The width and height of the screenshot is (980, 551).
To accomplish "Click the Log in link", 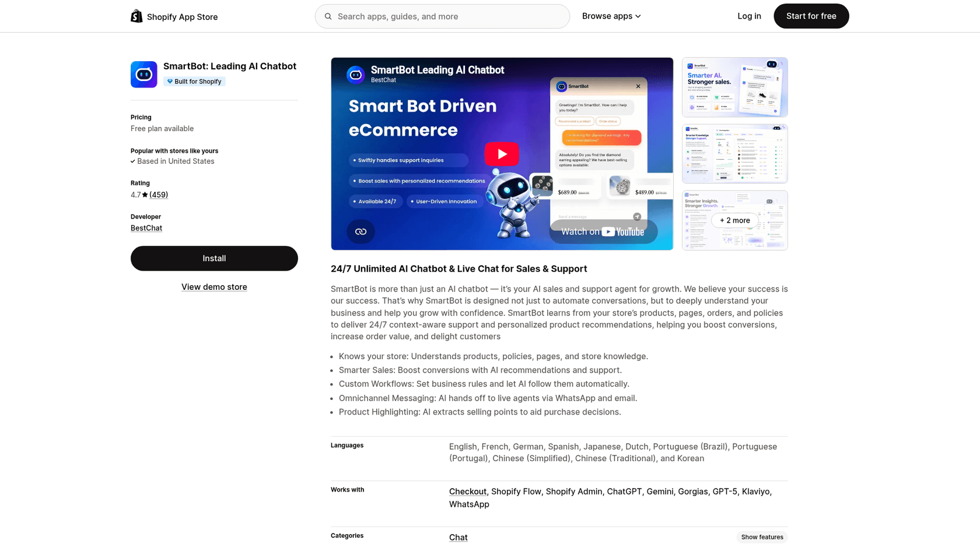I will pyautogui.click(x=749, y=16).
